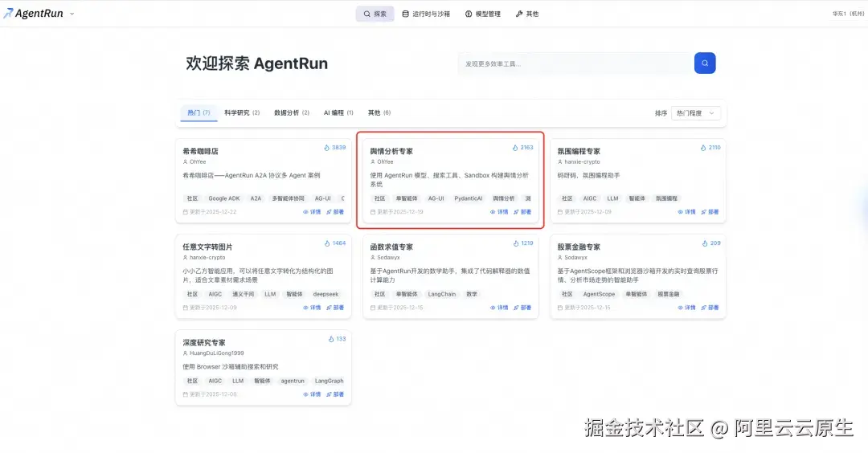Click the flame count 2110 on 氛围编程专家
This screenshot has height=453, width=868.
710,148
